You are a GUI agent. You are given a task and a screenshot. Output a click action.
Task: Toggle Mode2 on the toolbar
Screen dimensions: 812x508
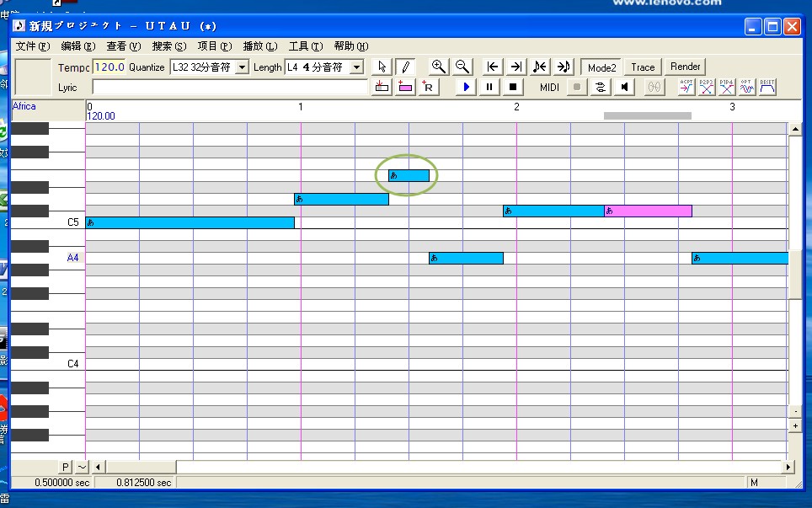[x=601, y=67]
